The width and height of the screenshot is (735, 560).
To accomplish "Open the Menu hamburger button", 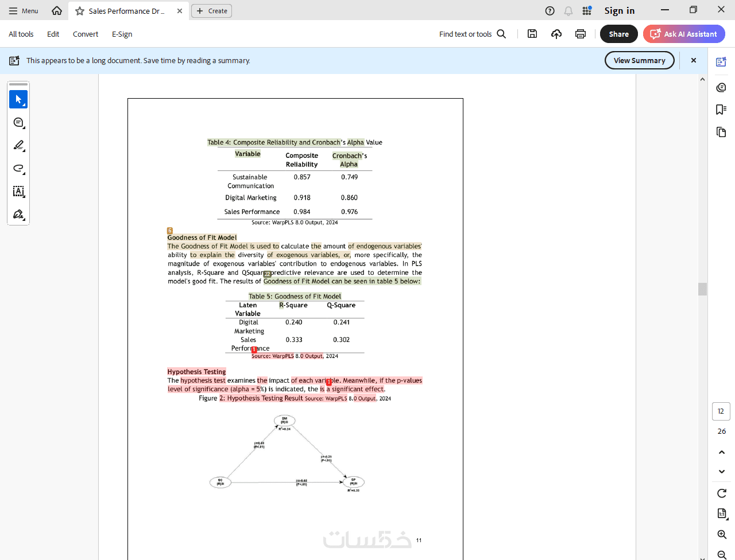I will pyautogui.click(x=24, y=11).
